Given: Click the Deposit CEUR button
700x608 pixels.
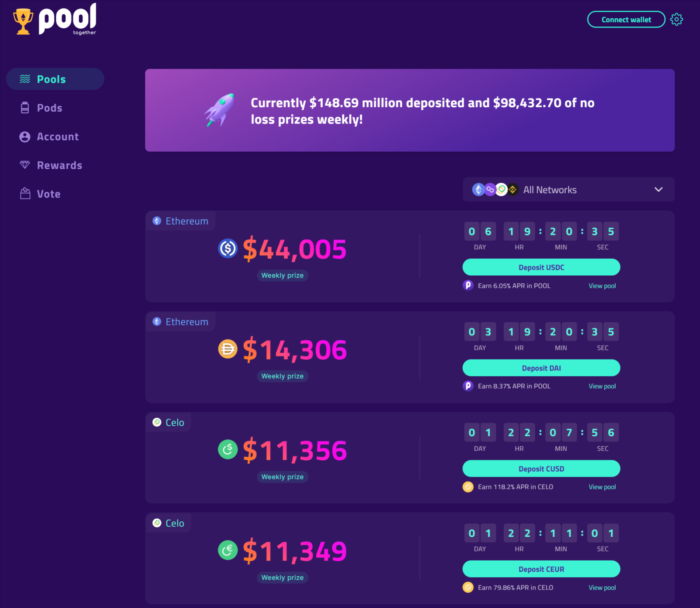Looking at the screenshot, I should click(x=541, y=569).
